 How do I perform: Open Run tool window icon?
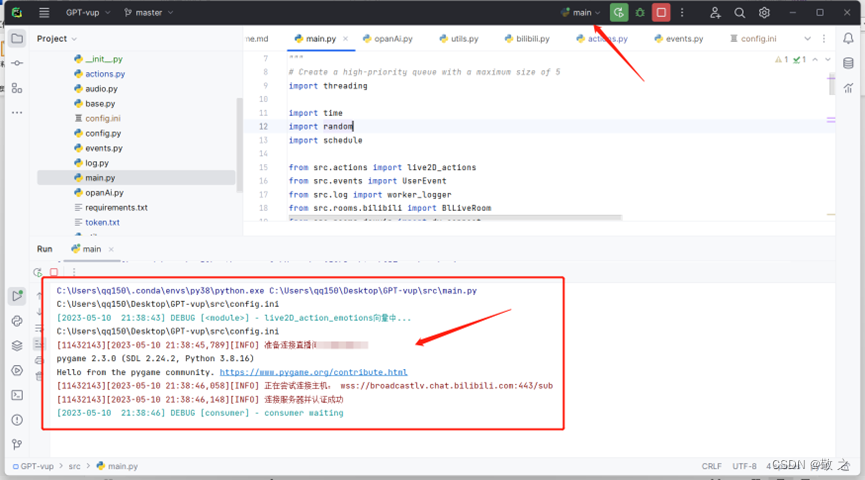coord(17,296)
